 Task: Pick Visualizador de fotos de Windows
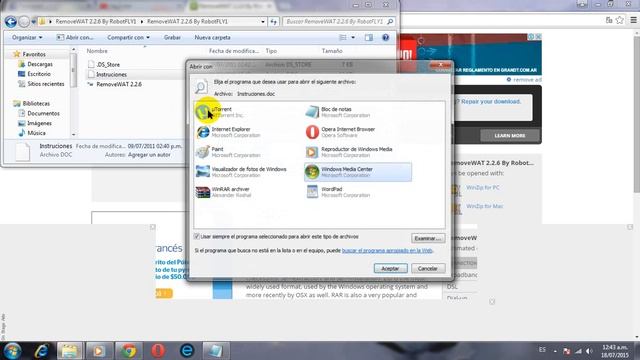tap(242, 172)
